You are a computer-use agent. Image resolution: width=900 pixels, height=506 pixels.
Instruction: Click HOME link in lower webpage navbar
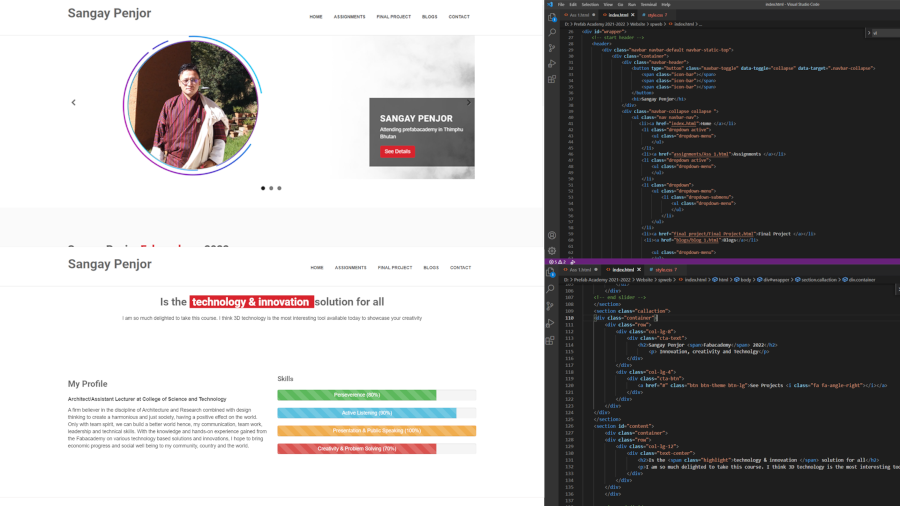(317, 267)
